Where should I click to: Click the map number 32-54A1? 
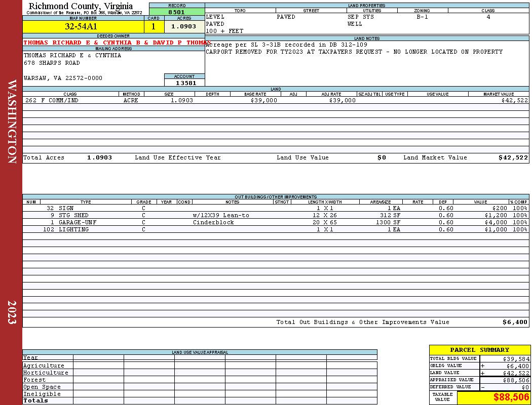click(81, 26)
